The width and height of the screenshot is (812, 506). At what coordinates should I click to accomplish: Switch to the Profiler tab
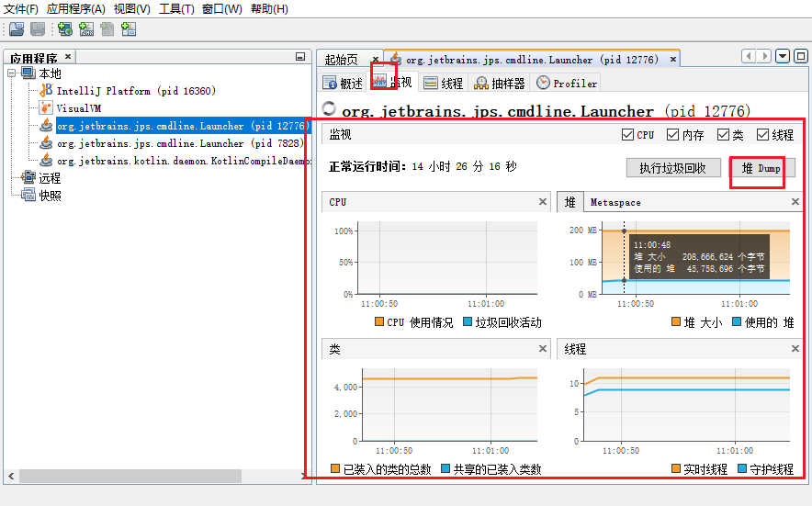click(x=567, y=83)
